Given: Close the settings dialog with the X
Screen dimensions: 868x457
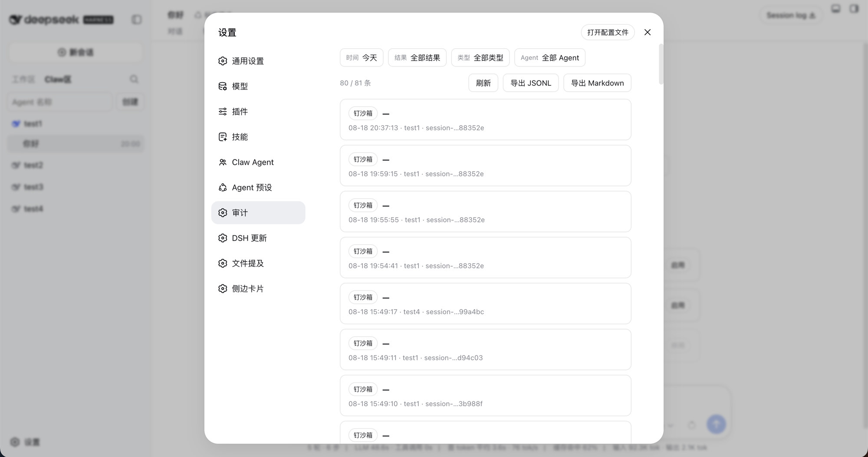Looking at the screenshot, I should click(x=648, y=32).
